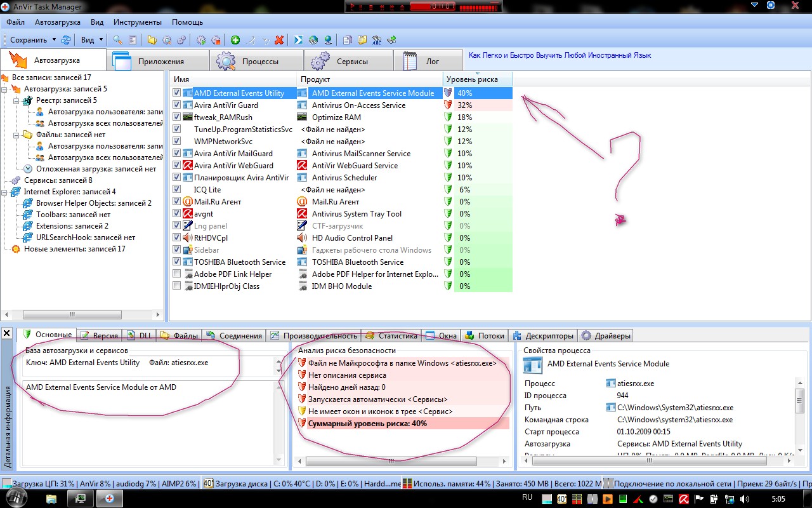Select Browser Helper Objects: записей 2
Image resolution: width=812 pixels, height=508 pixels.
coord(94,203)
